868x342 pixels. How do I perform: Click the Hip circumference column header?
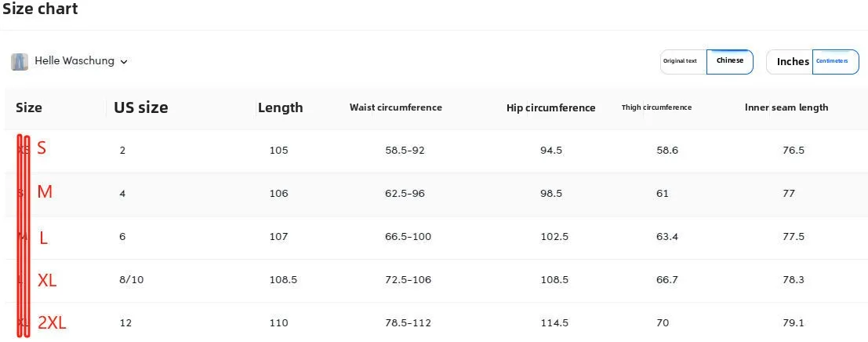pyautogui.click(x=550, y=108)
